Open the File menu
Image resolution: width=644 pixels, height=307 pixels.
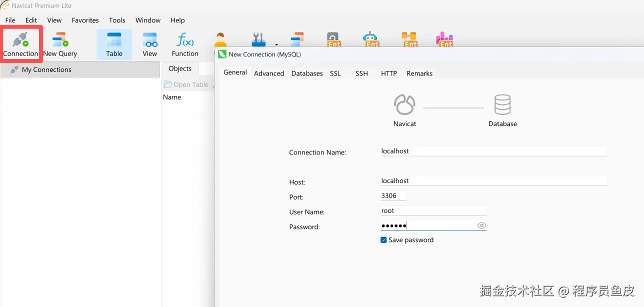pyautogui.click(x=10, y=20)
